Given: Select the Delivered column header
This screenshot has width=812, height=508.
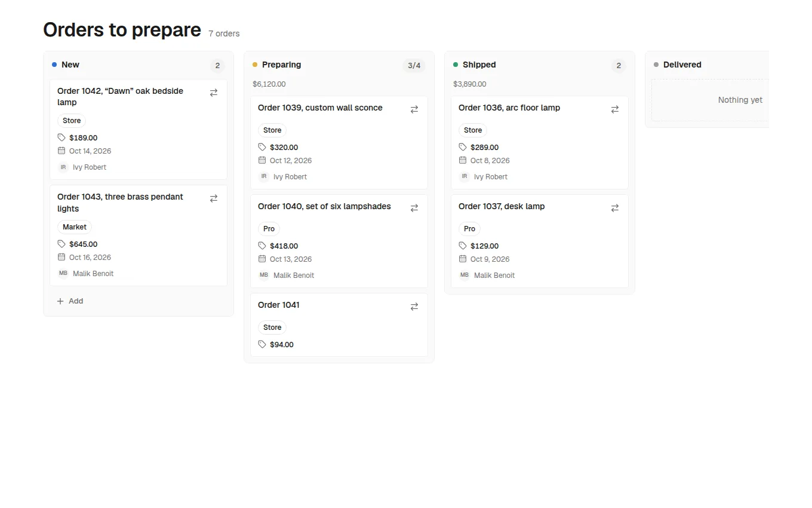Looking at the screenshot, I should [682, 65].
